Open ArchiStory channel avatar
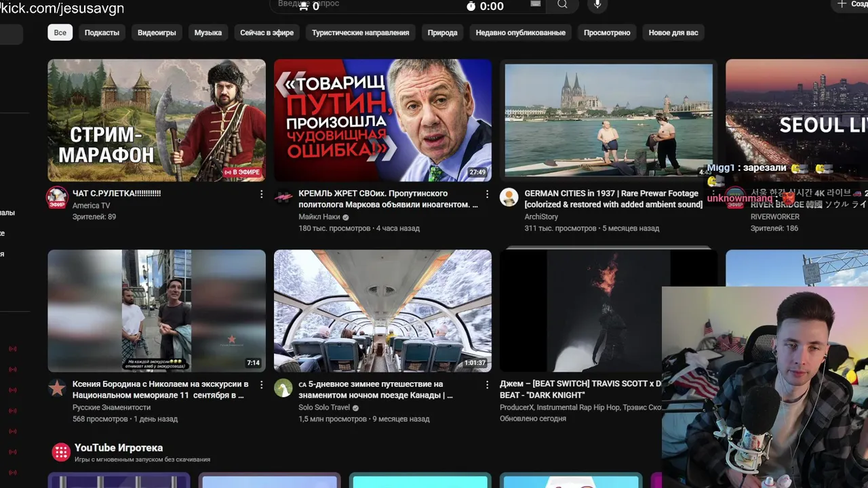Image resolution: width=868 pixels, height=488 pixels. [x=509, y=197]
